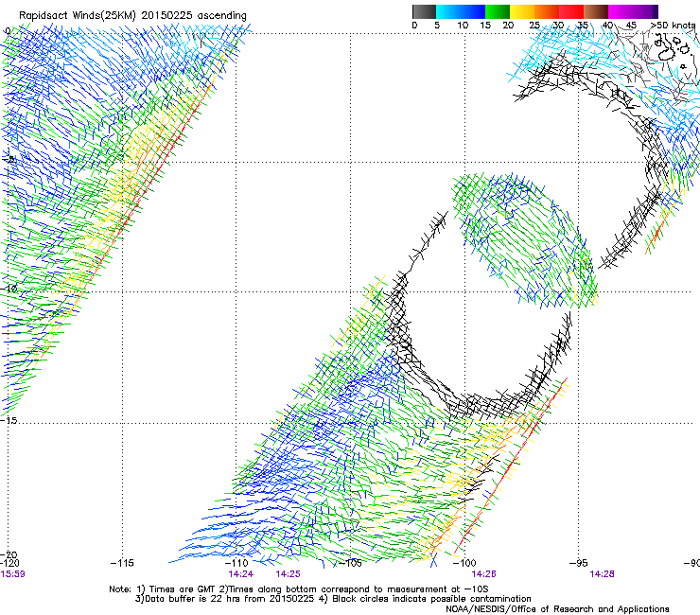Click the red 30-35 knots legend swatch
The width and height of the screenshot is (700, 615).
[571, 11]
